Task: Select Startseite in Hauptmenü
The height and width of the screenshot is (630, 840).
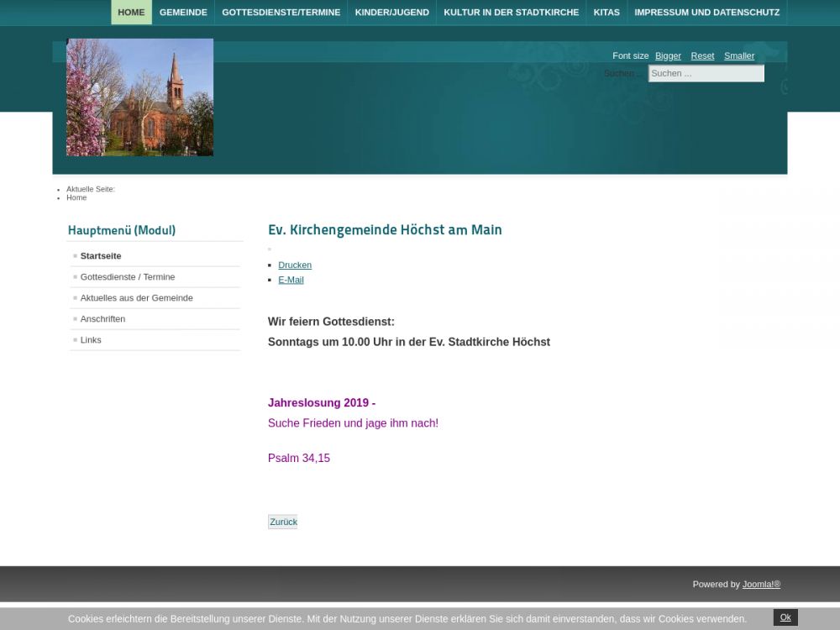Action: pyautogui.click(x=101, y=256)
